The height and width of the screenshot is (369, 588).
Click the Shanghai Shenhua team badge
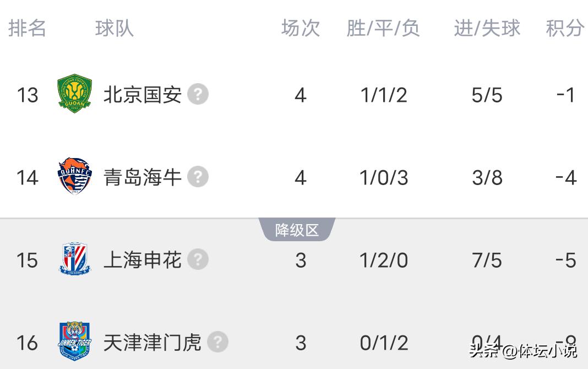pyautogui.click(x=75, y=259)
